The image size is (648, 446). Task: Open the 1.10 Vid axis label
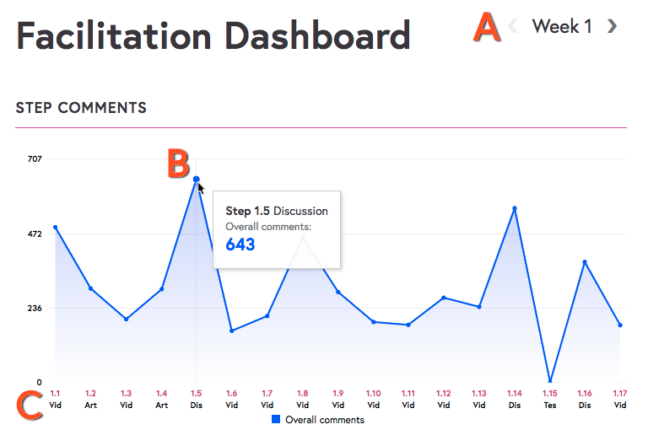373,399
